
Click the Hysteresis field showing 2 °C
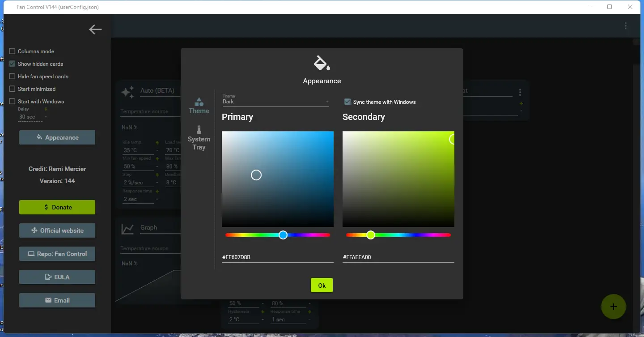(x=244, y=320)
